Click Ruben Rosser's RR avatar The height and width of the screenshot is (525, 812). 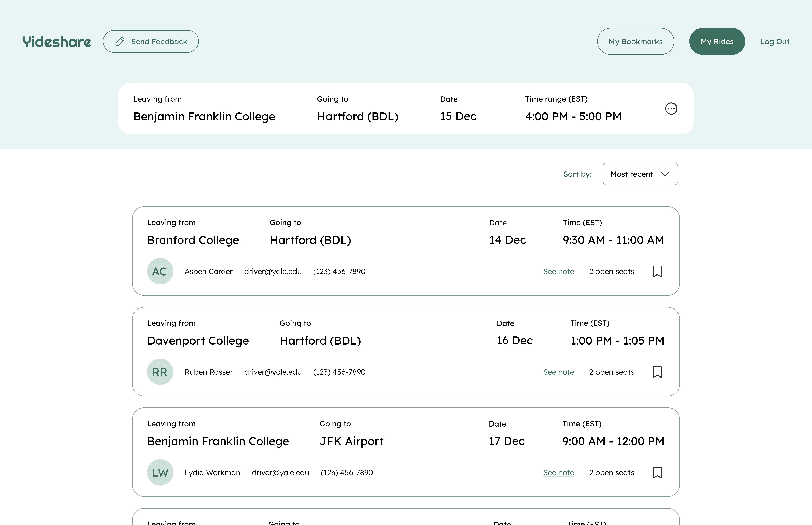160,372
